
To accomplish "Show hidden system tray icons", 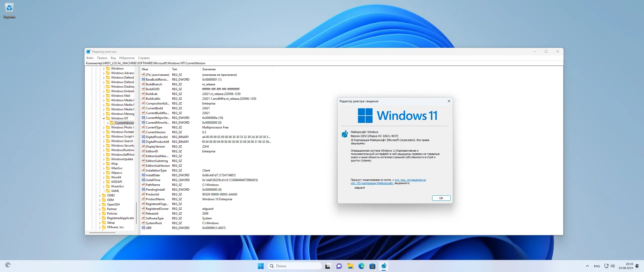I will click(587, 266).
